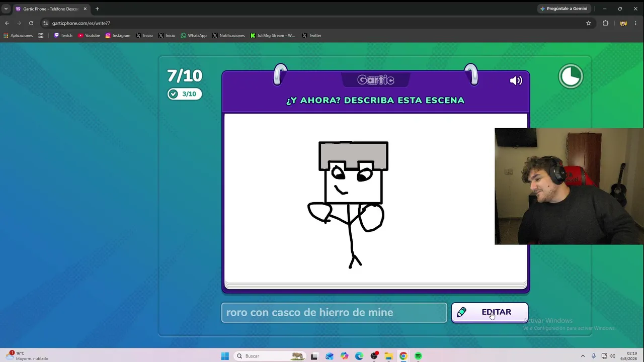The height and width of the screenshot is (362, 644).
Task: Open Copilot from the taskbar
Action: 344,356
